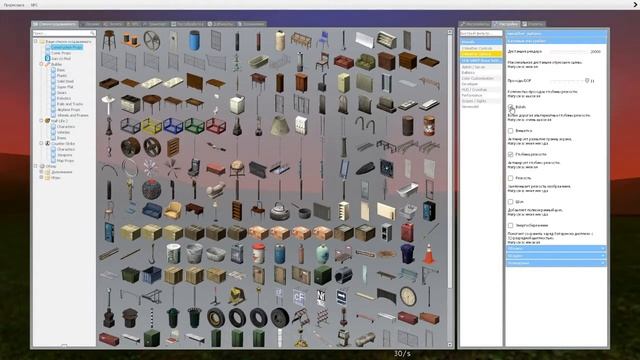The width and height of the screenshot is (640, 360).
Task: Click the Дистанция рендера slider track
Action: pyautogui.click(x=569, y=52)
